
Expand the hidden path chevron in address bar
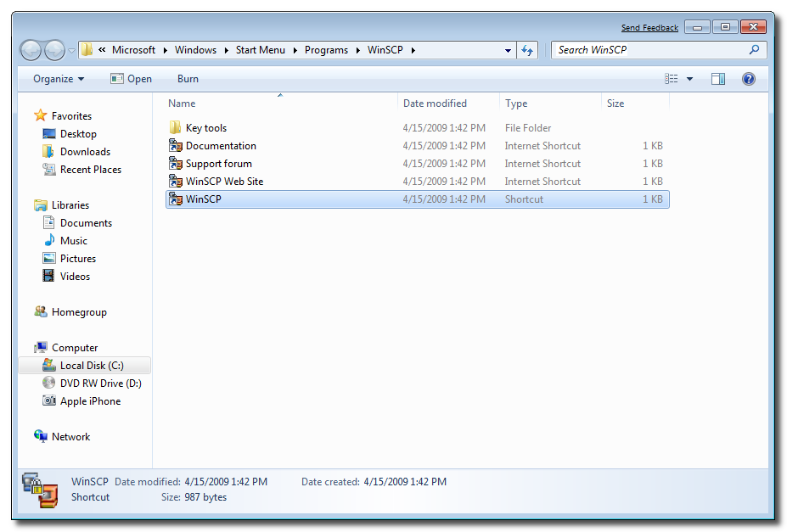tap(102, 50)
